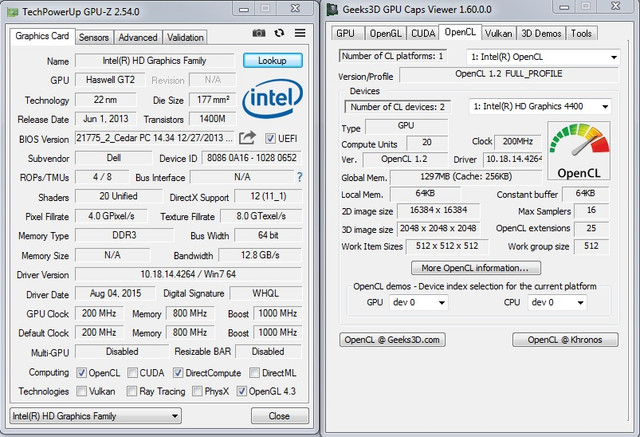Click the BIOS Version field
Image resolution: width=640 pixels, height=437 pixels.
coord(154,138)
